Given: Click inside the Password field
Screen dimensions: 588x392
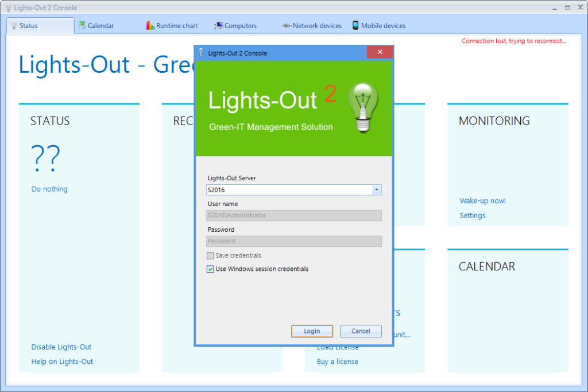Looking at the screenshot, I should [293, 241].
